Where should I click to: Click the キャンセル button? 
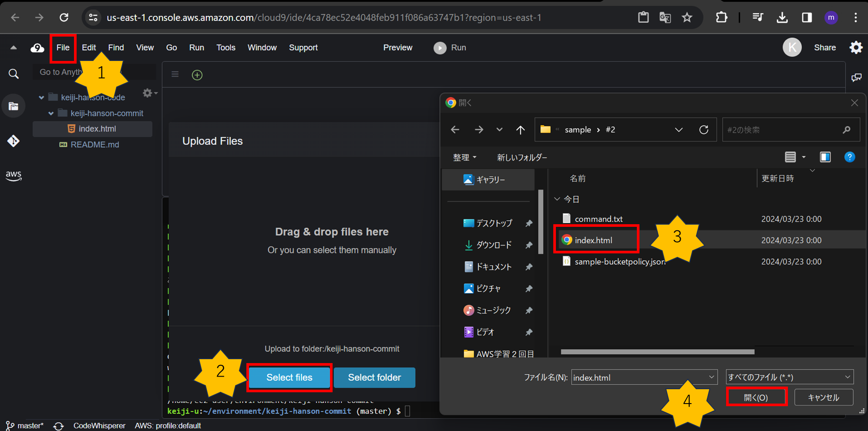823,397
